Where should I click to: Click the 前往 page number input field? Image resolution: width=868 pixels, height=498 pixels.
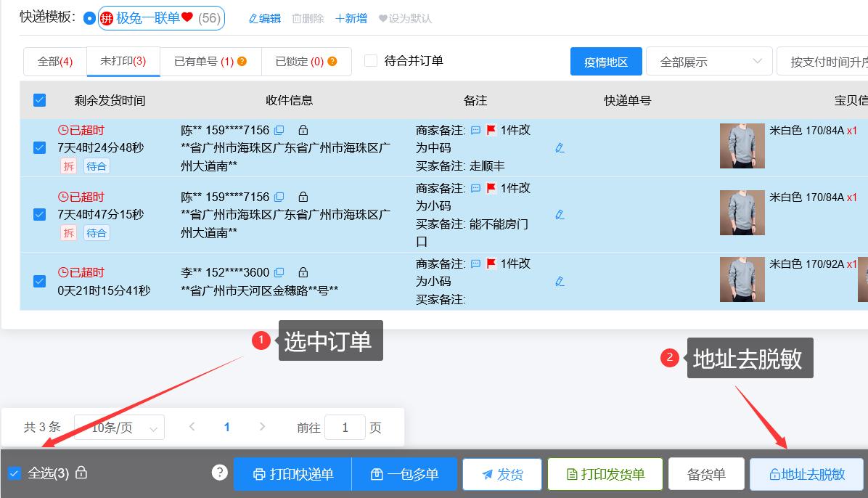click(x=345, y=428)
